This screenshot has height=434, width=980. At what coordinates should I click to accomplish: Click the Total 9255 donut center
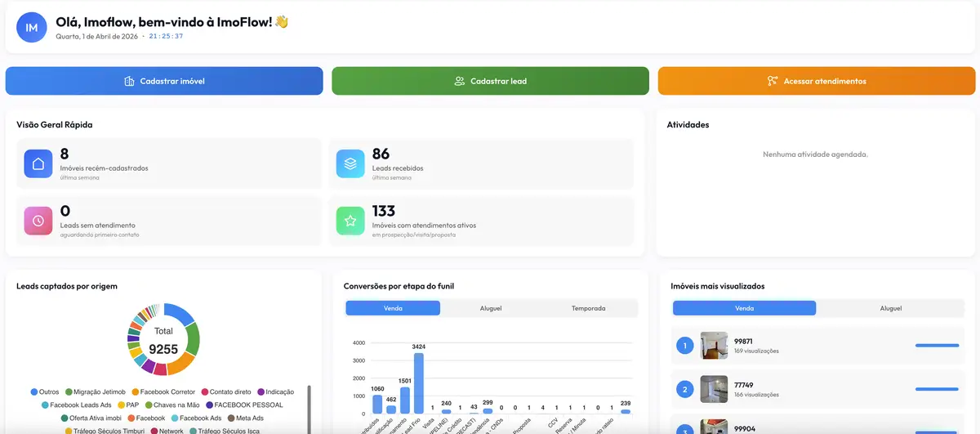[x=163, y=340]
